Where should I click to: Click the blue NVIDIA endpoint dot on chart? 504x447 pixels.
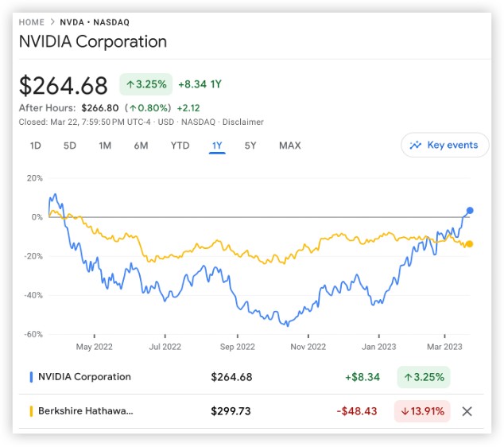(x=470, y=211)
